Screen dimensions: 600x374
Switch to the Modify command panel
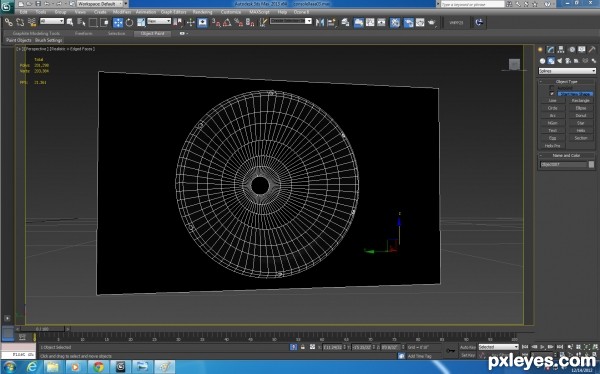pos(550,49)
